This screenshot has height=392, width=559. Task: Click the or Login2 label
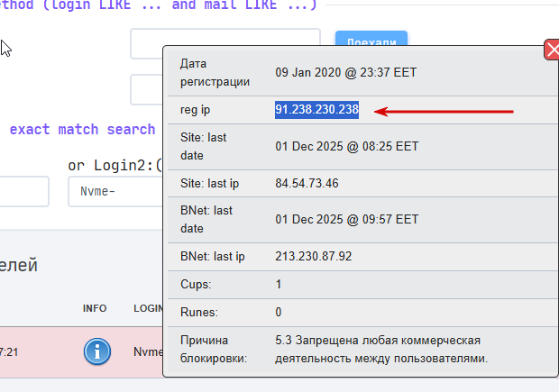(115, 165)
